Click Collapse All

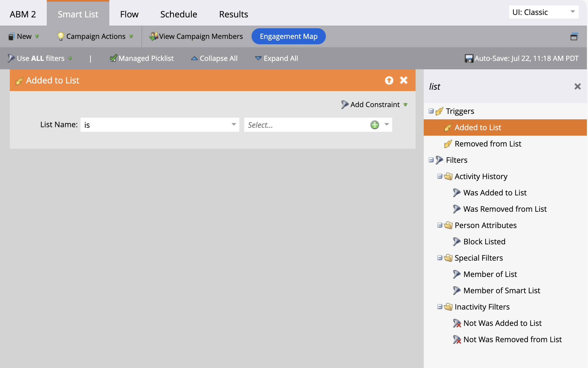click(214, 58)
